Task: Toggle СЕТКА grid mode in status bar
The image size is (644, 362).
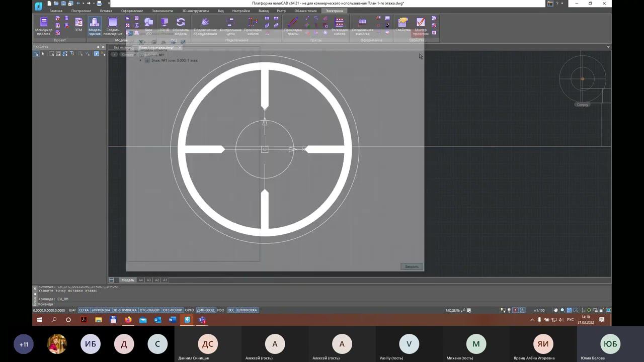Action: pyautogui.click(x=84, y=310)
